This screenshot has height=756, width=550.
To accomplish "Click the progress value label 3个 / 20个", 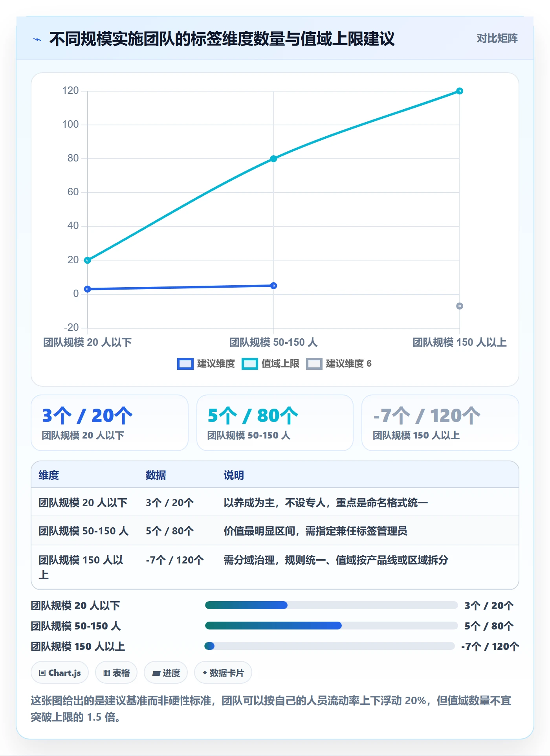I will click(489, 606).
